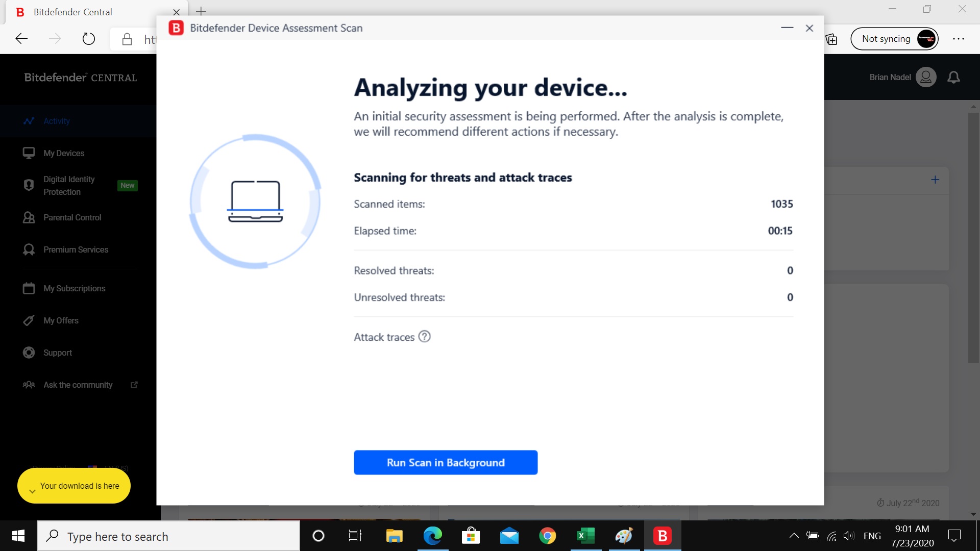Viewport: 980px width, 551px height.
Task: Open the Windows Action Center
Action: click(x=954, y=536)
